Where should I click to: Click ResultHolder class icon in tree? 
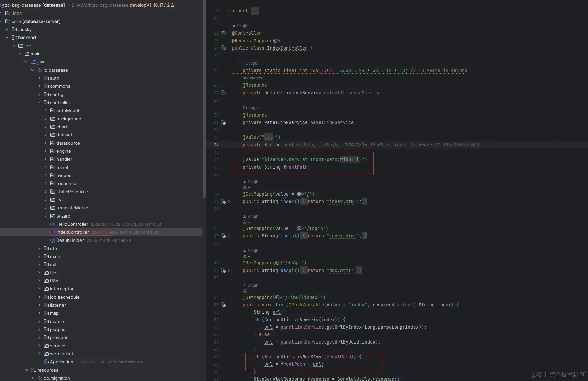(x=53, y=240)
